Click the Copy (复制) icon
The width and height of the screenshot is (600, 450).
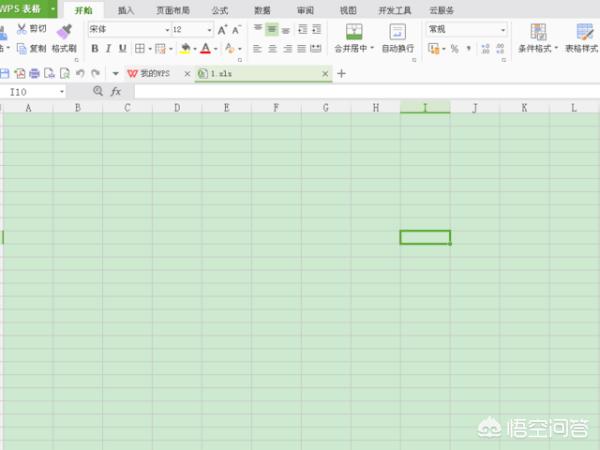tap(21, 48)
